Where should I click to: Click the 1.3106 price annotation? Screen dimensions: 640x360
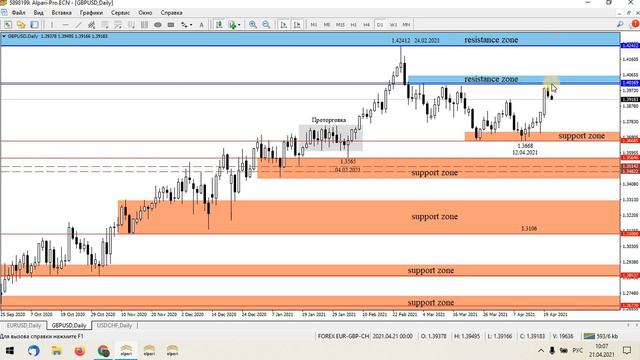pyautogui.click(x=529, y=229)
